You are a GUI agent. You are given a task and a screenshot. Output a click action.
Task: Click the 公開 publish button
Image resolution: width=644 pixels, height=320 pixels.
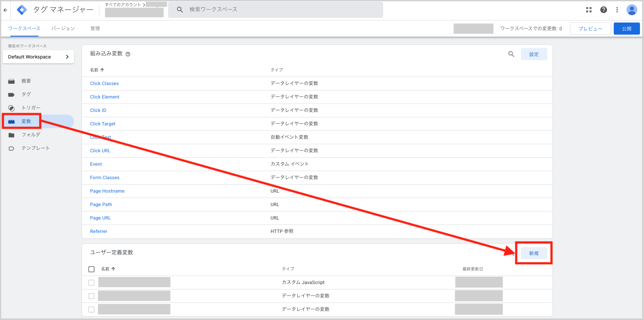[x=627, y=29]
